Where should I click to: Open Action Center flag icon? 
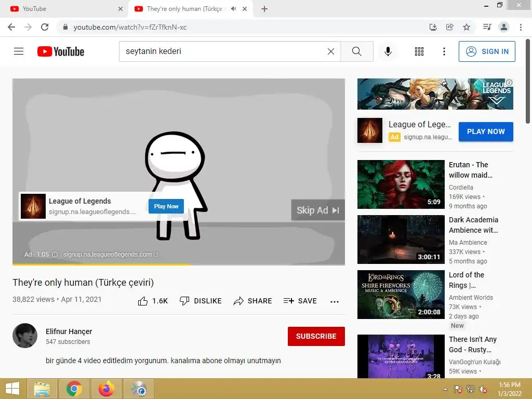(x=458, y=389)
